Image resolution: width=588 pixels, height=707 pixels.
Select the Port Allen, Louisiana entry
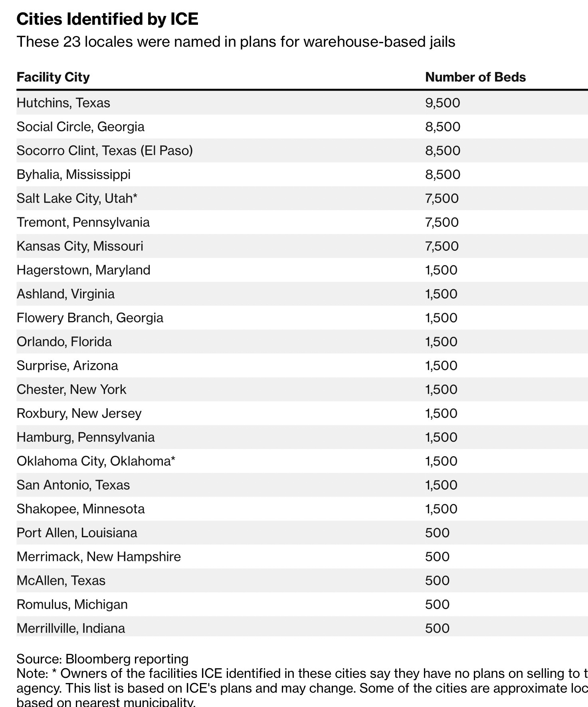77,533
